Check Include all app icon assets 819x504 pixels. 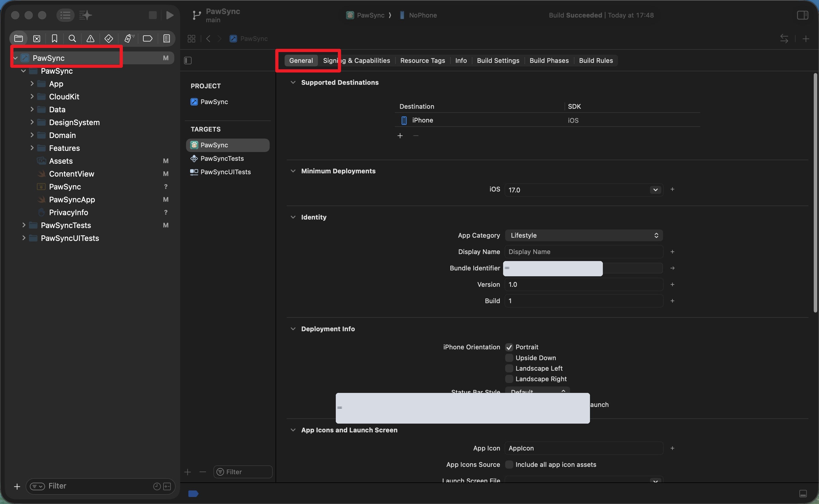point(509,464)
